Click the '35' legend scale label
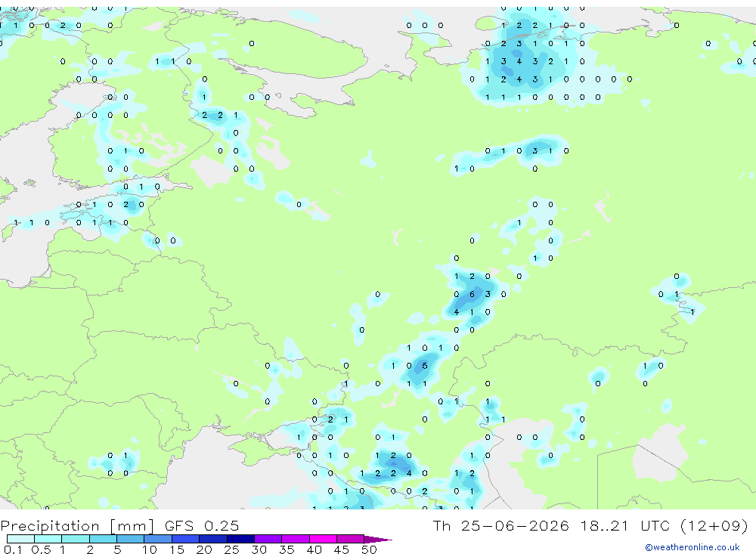 pyautogui.click(x=287, y=549)
